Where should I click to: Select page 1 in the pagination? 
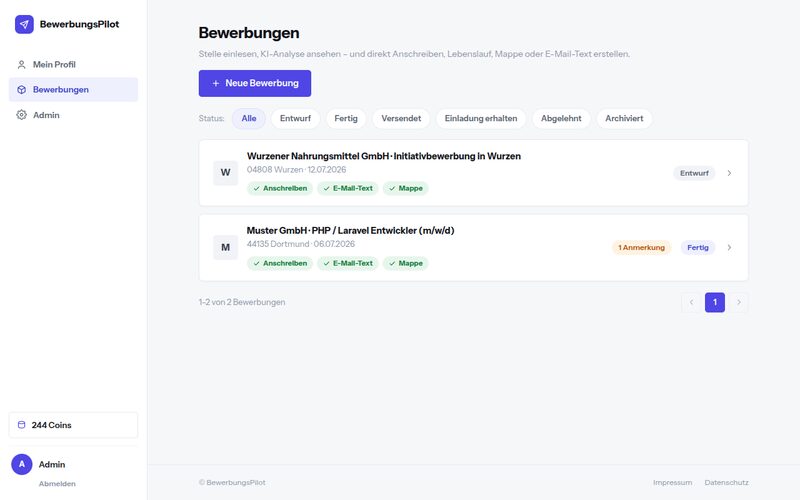click(x=715, y=303)
